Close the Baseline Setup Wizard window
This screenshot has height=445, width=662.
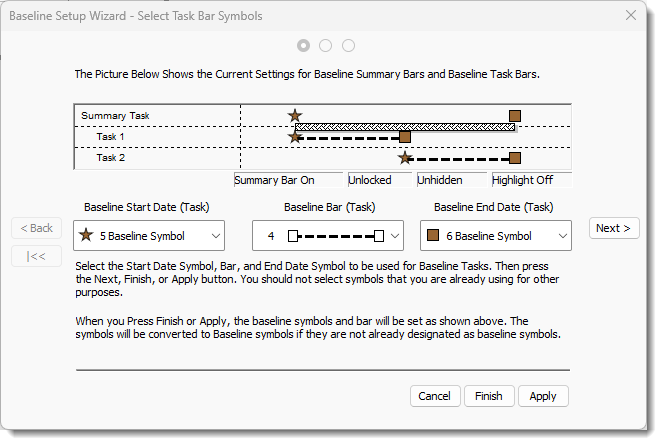click(x=631, y=15)
